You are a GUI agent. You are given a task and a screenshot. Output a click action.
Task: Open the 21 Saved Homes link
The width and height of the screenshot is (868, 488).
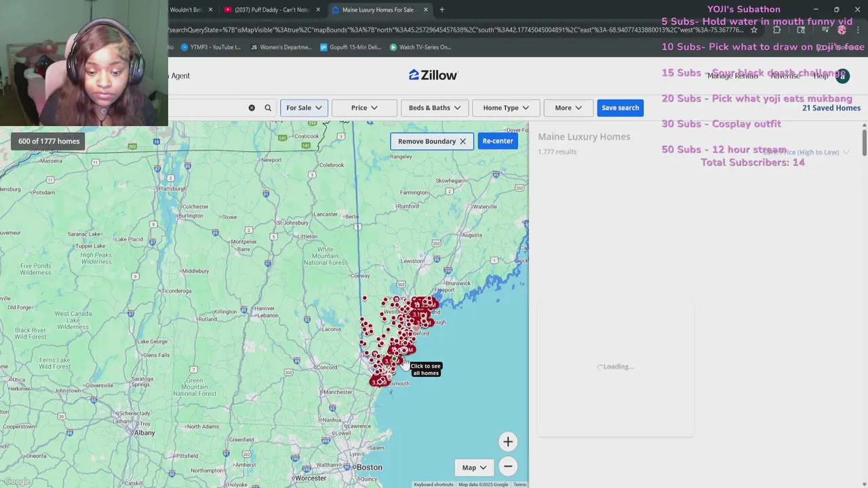(831, 108)
